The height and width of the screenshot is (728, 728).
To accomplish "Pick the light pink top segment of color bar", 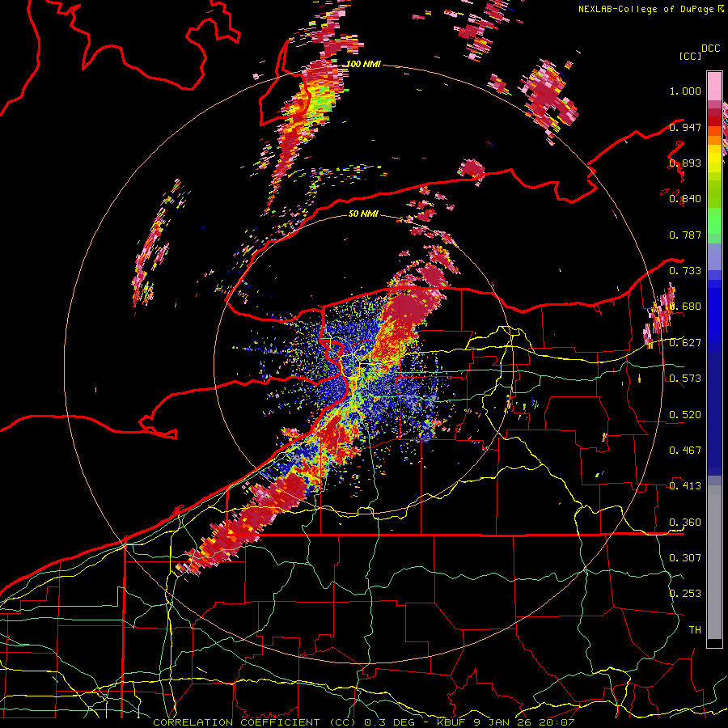I will [x=714, y=87].
